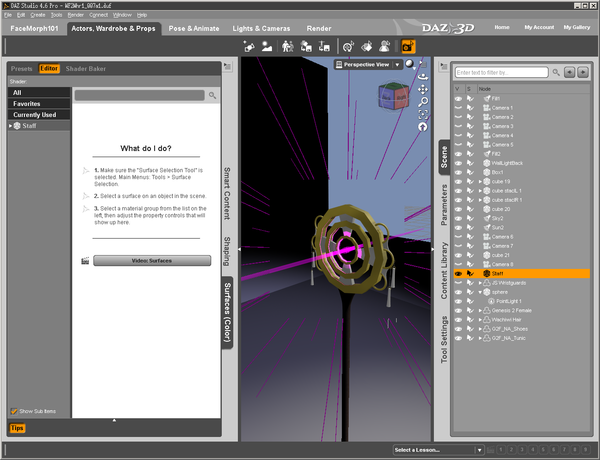
Task: Show JS Wristguards via its eye toggle
Action: (458, 283)
